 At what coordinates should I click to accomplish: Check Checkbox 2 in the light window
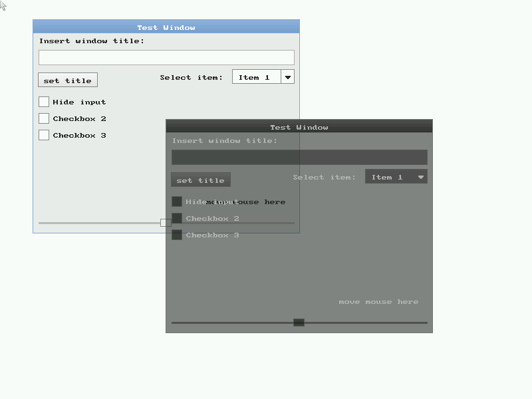pos(44,118)
